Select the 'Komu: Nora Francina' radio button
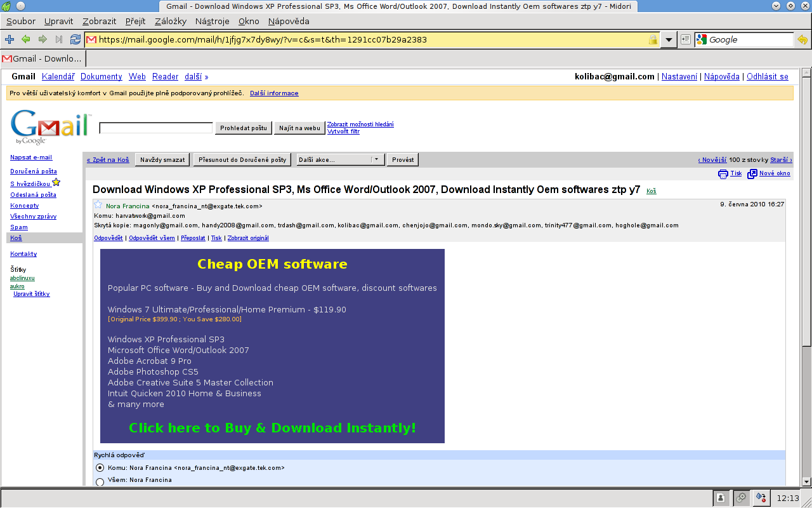Screen dimensions: 812x508 (x=100, y=468)
